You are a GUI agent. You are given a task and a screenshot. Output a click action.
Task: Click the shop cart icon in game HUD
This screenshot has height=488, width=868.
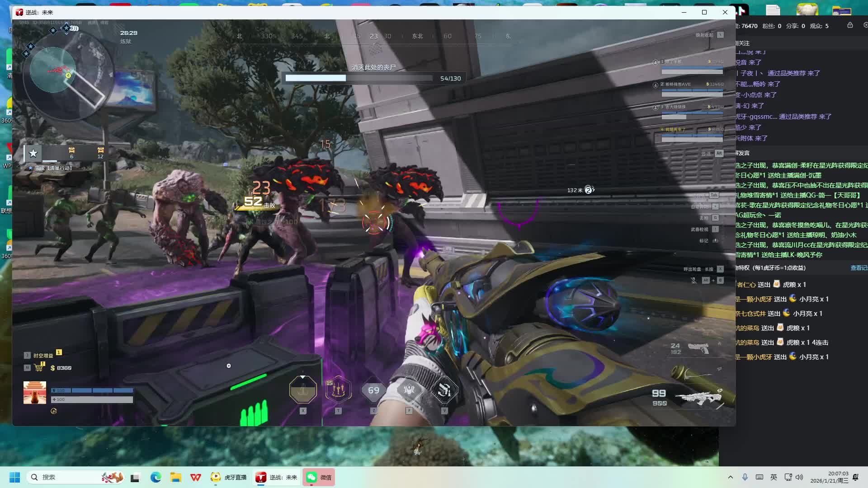point(39,367)
